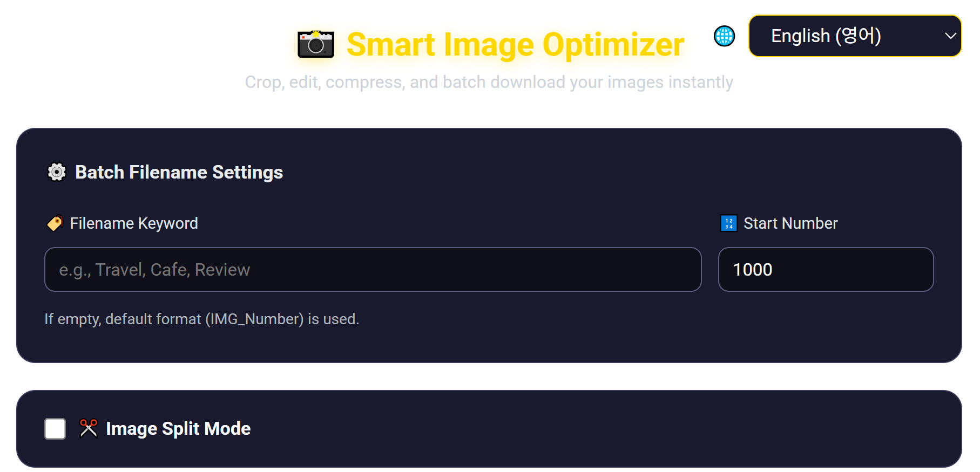This screenshot has width=980, height=472.
Task: Click the Filename Keyword label text
Action: (134, 223)
